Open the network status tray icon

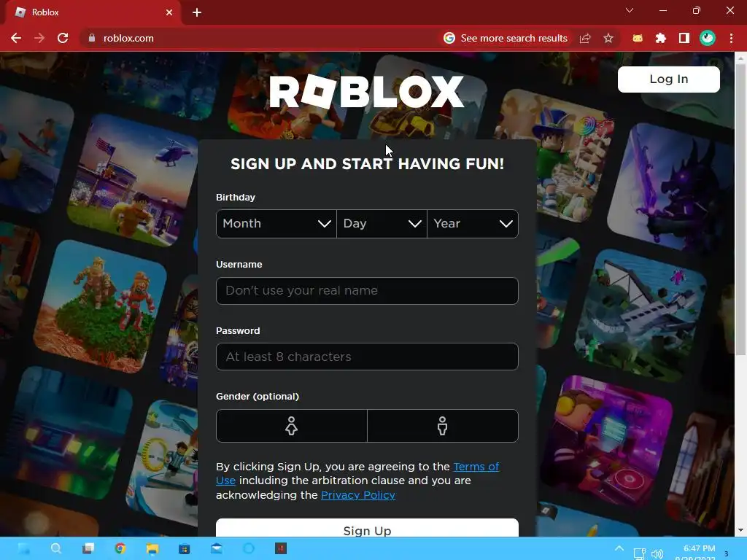pyautogui.click(x=639, y=553)
